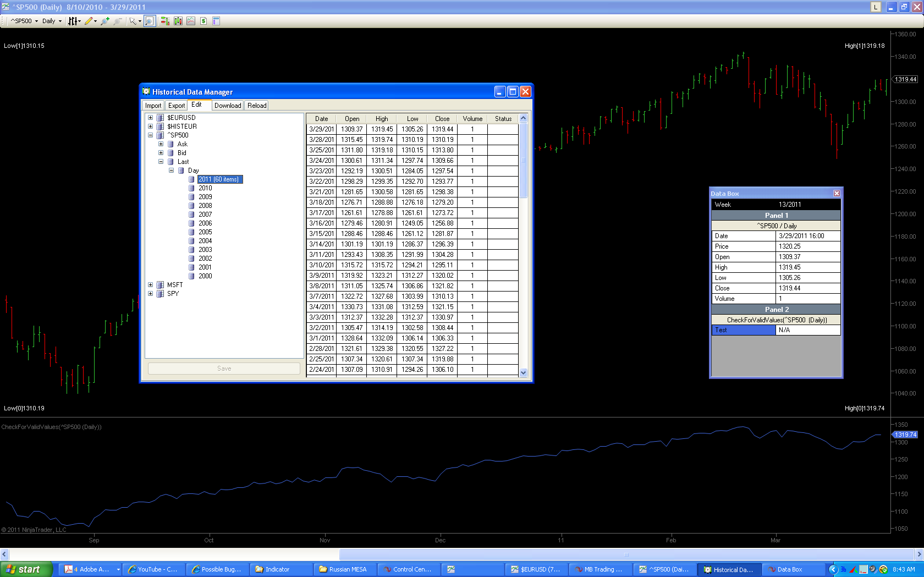Open the Control Center taskbar button
The height and width of the screenshot is (577, 924).
pos(409,569)
